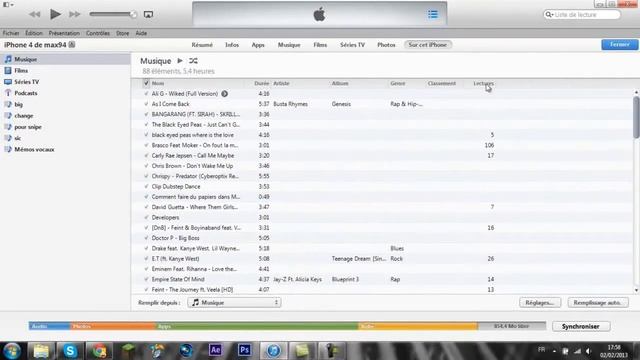
Task: Switch to the Infos tab
Action: (232, 45)
